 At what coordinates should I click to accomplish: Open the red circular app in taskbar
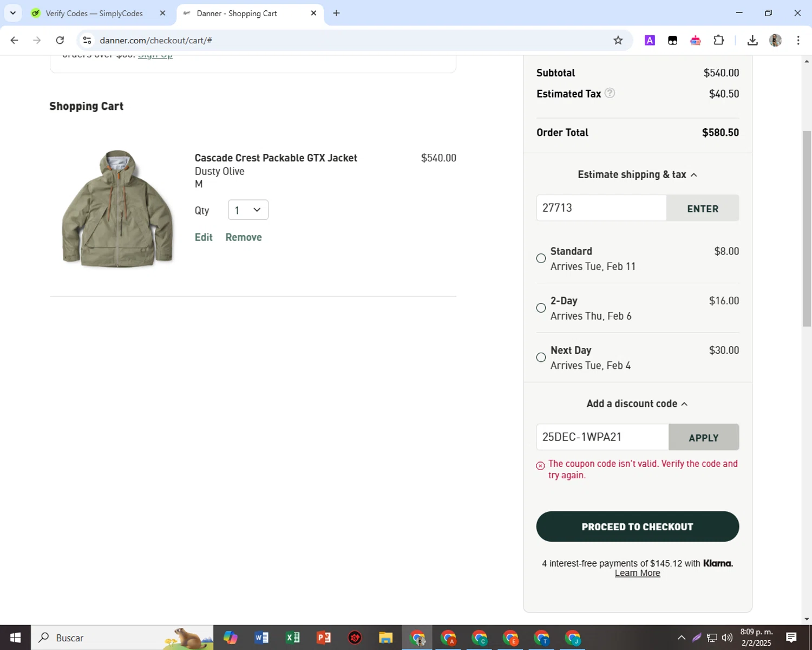tap(355, 638)
